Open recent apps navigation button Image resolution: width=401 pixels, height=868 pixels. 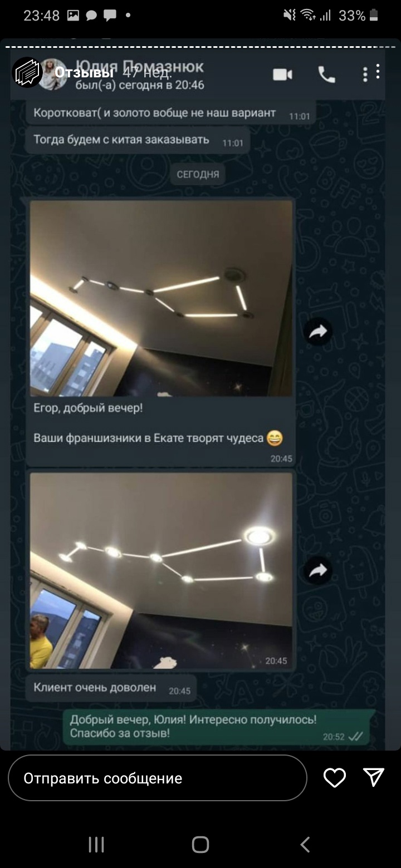coord(96,845)
